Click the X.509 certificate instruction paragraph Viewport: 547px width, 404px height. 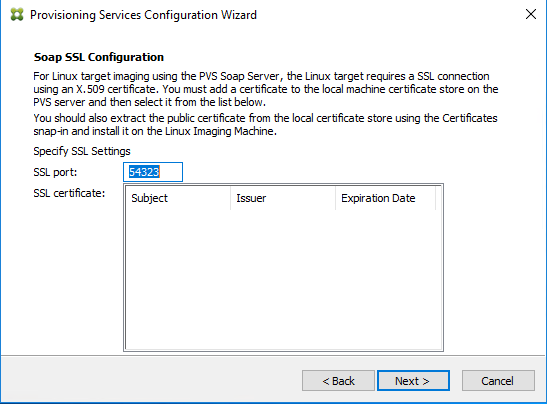click(x=265, y=89)
